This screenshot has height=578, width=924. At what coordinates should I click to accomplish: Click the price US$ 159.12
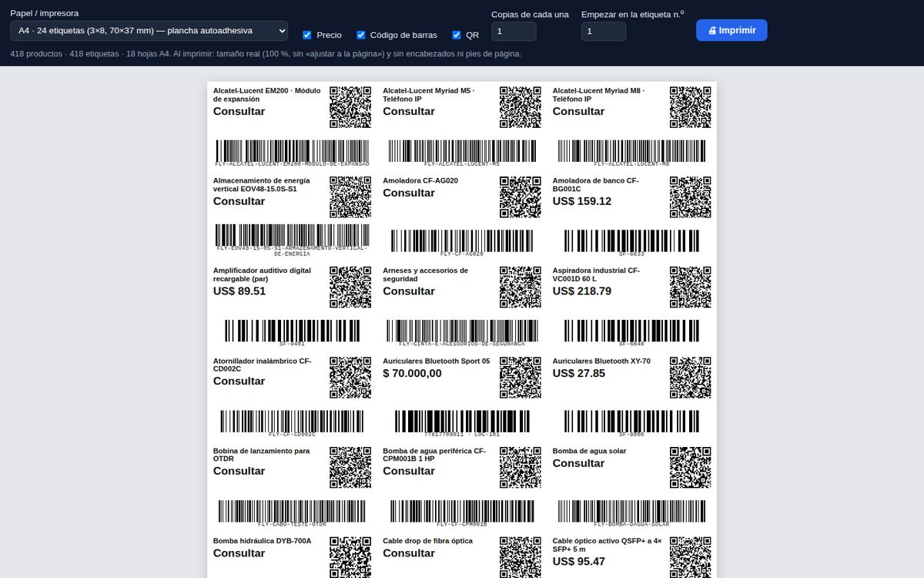tap(582, 201)
